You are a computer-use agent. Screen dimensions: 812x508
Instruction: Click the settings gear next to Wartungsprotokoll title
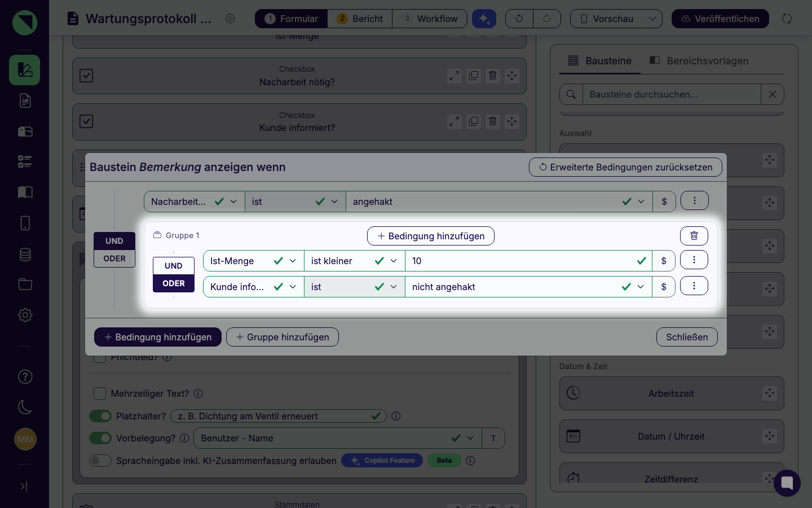[230, 19]
